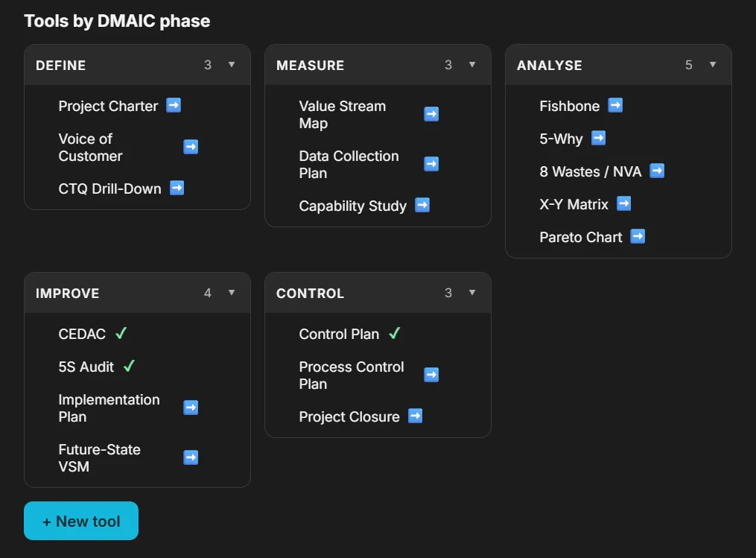Open the Fishbone tool arrow icon

click(615, 105)
